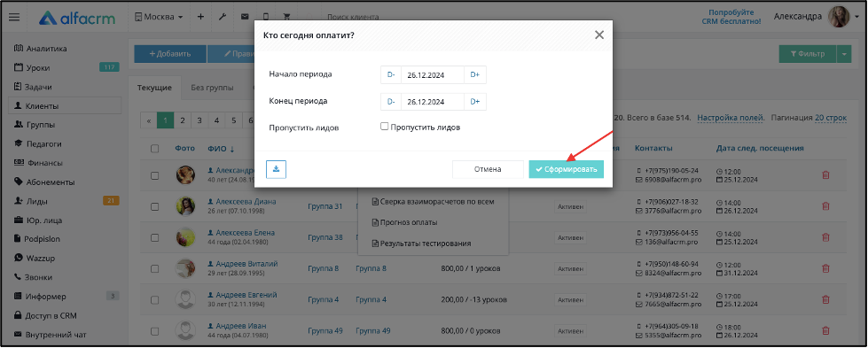The width and height of the screenshot is (868, 348).
Task: Open the hamburger menu icon
Action: click(14, 17)
